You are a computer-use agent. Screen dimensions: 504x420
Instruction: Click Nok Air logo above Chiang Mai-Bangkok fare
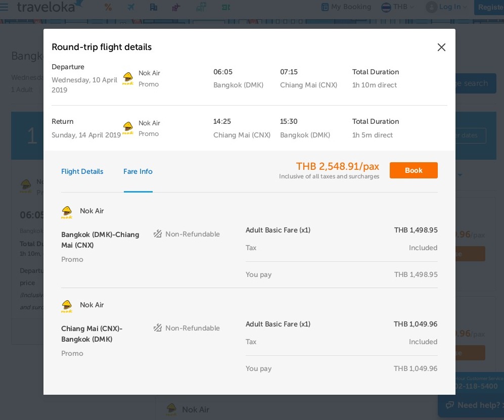pos(67,306)
